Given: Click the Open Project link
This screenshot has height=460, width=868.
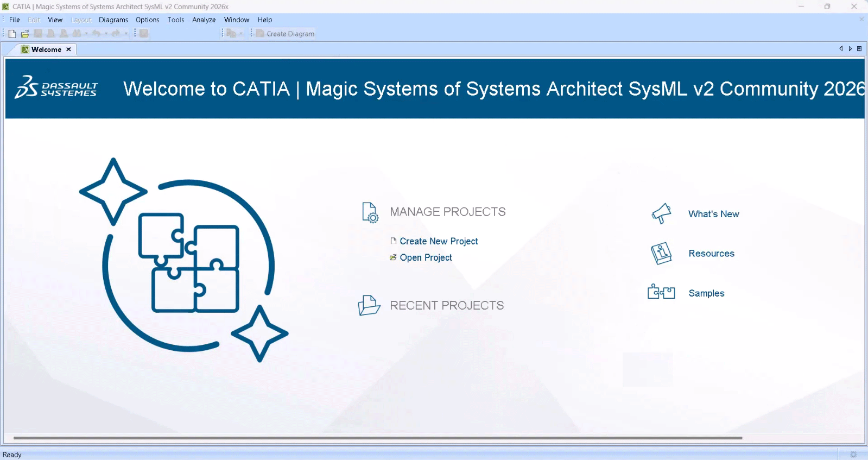Looking at the screenshot, I should click(x=426, y=257).
